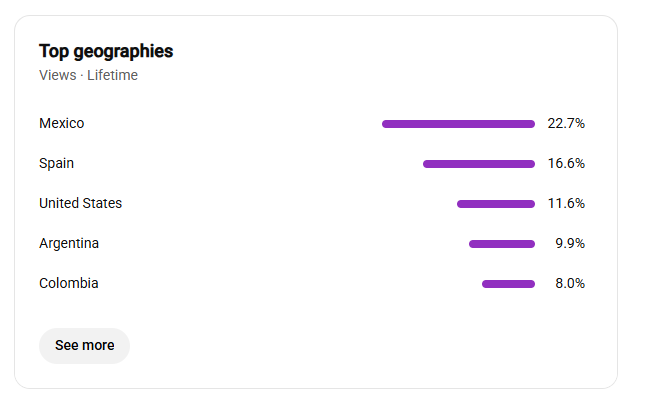Screen dimensions: 664x409
Task: Click the 8.0% value for Colombia
Action: pos(570,283)
